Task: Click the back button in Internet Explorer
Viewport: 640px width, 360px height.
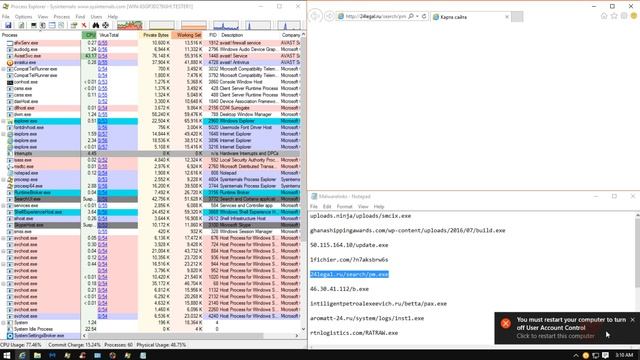Action: [315, 16]
